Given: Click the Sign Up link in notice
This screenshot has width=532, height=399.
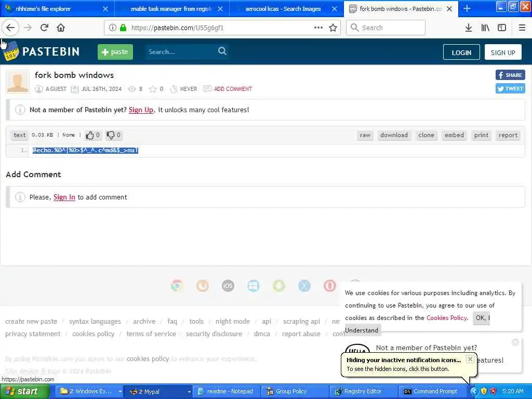Looking at the screenshot, I should click(x=141, y=110).
